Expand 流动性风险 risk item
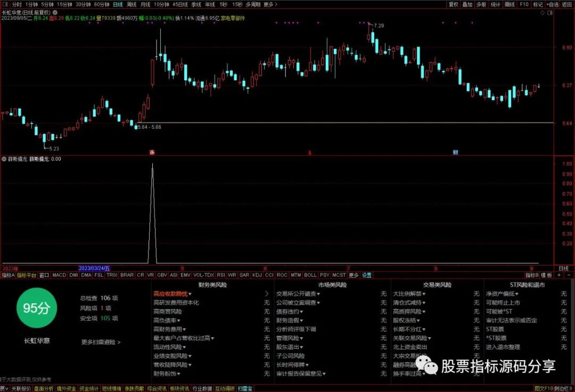575x392 pixels. pyautogui.click(x=169, y=347)
